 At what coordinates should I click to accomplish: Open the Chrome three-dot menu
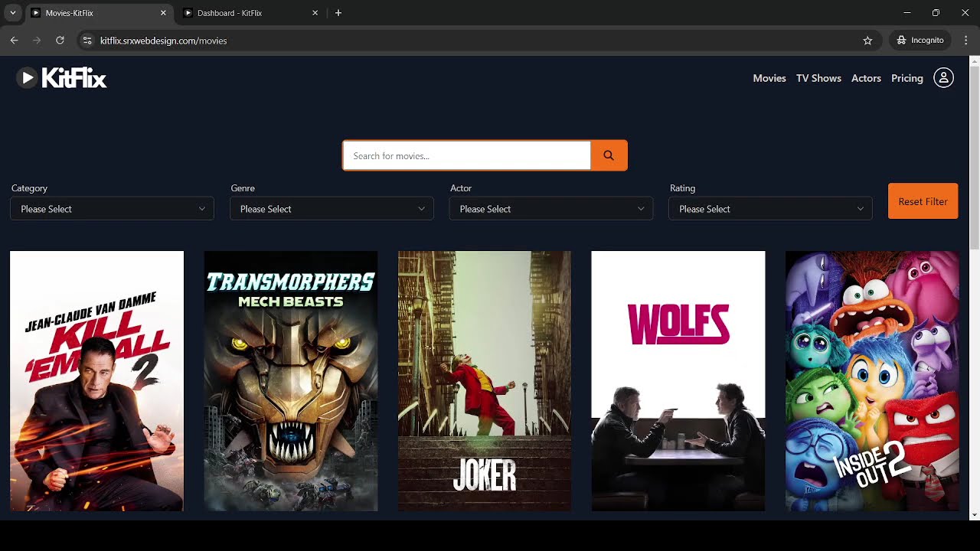click(x=966, y=41)
